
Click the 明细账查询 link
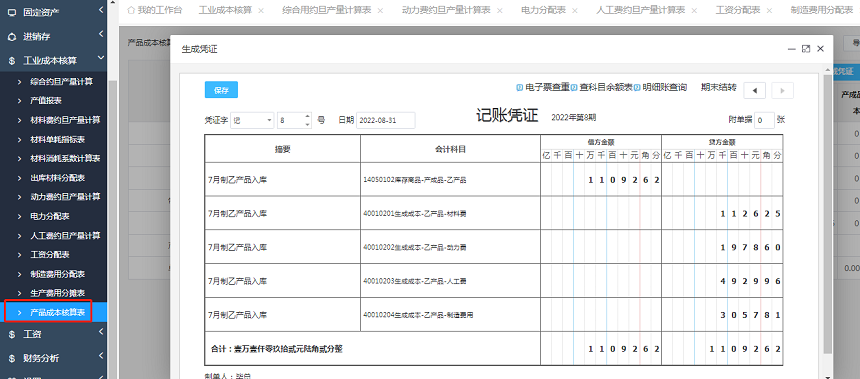(x=665, y=88)
